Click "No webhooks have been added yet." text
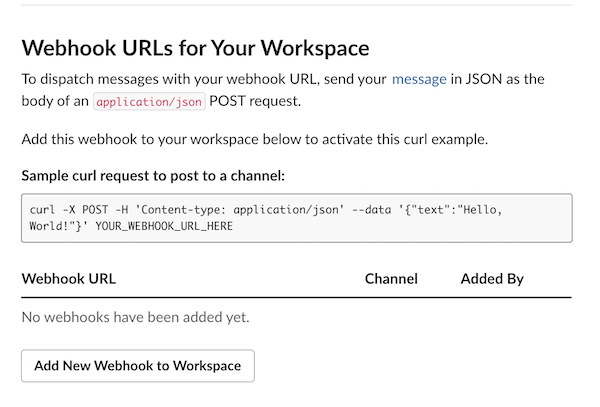The height and width of the screenshot is (407, 600). pos(135,317)
